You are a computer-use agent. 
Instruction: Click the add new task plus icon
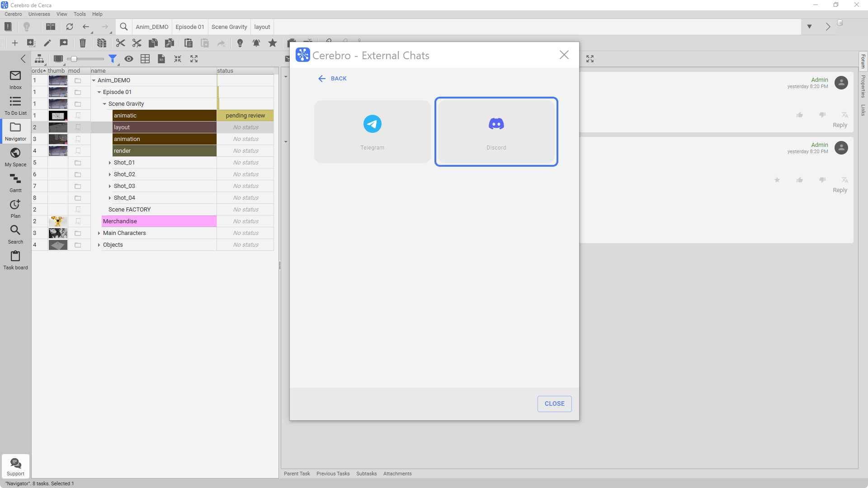[14, 43]
